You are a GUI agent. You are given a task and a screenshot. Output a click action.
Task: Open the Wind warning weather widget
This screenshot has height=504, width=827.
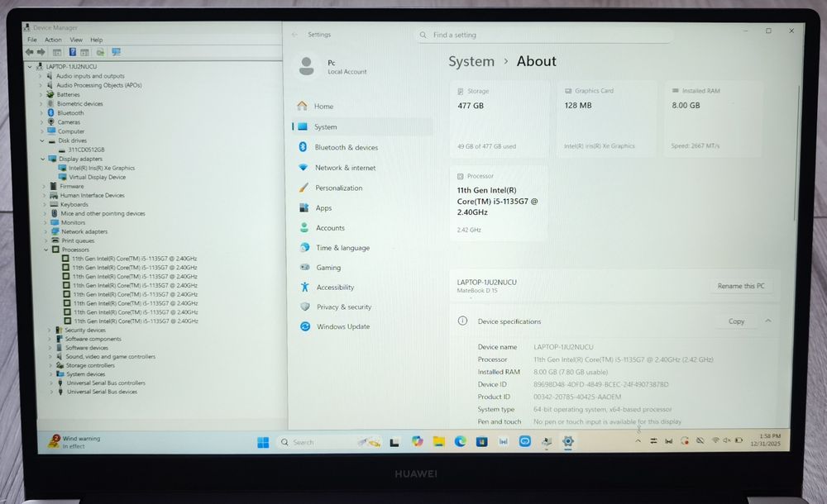(74, 442)
